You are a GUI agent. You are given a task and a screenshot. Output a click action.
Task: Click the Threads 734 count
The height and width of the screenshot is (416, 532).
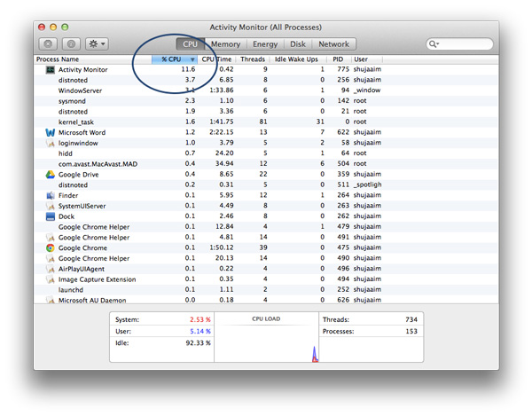click(x=411, y=319)
